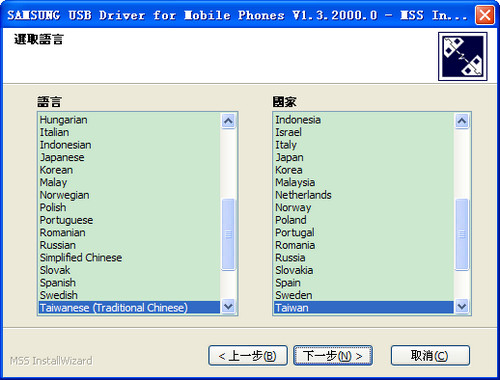Go back with the 上一步(B) button
500x380 pixels.
point(248,356)
